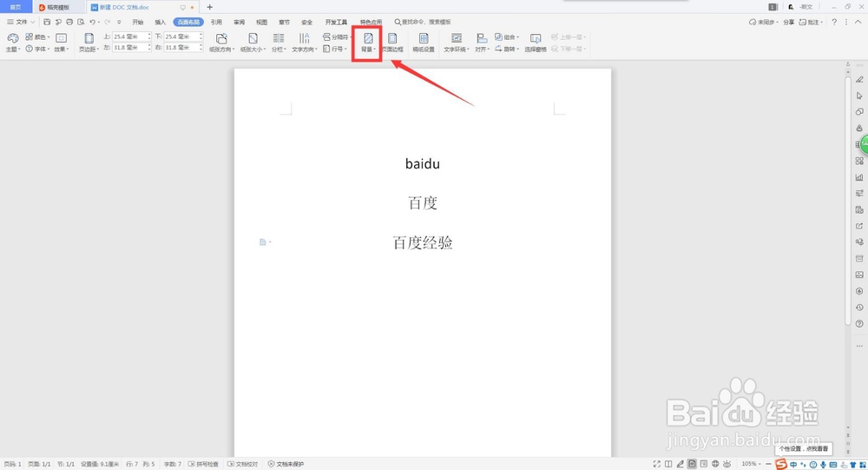
Task: Click the search command box 查找命令
Action: [x=423, y=23]
